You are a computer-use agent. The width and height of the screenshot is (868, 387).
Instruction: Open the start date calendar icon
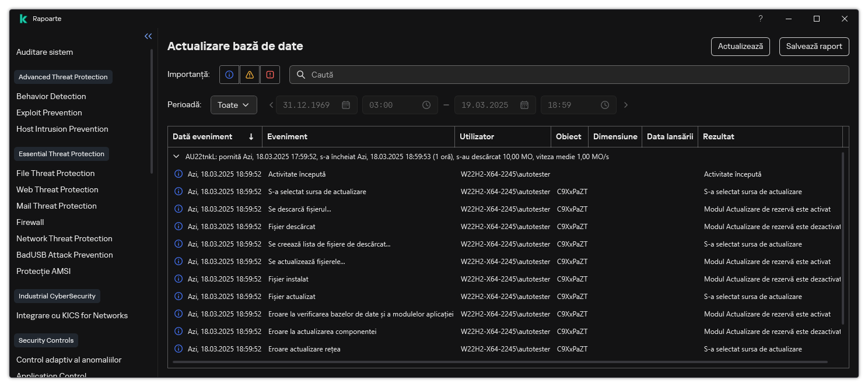(x=345, y=105)
